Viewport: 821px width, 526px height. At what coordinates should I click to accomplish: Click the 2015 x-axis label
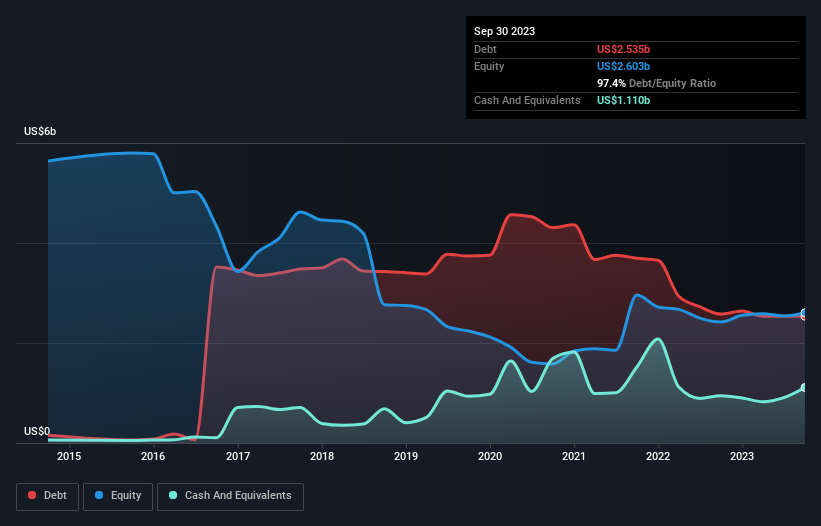(x=69, y=456)
